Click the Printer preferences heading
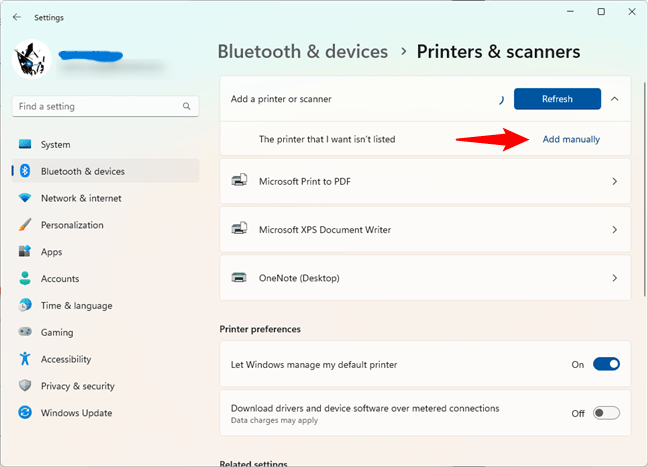648x467 pixels. pos(260,329)
